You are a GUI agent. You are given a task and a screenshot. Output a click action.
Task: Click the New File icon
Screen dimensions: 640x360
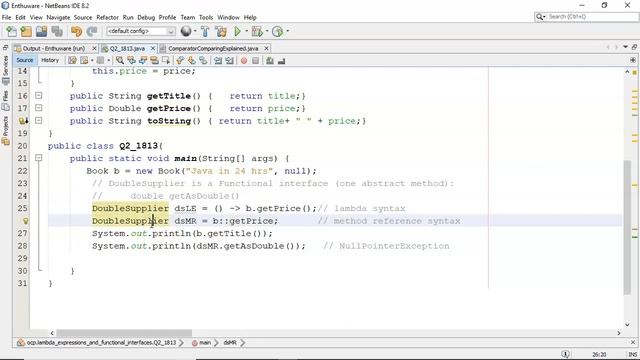(11, 31)
